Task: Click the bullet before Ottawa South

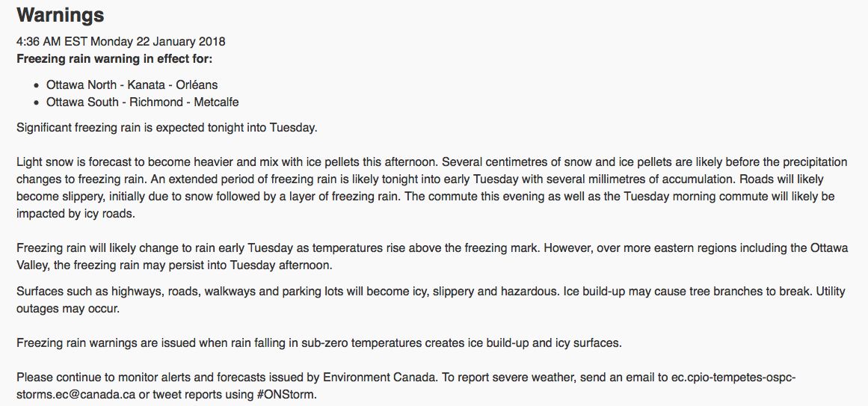Action: point(37,102)
